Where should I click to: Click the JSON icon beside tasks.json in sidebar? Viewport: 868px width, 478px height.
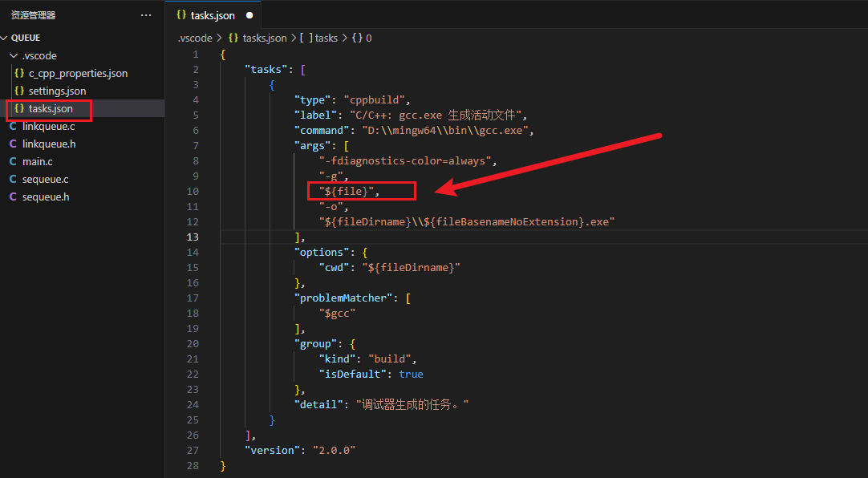point(19,108)
